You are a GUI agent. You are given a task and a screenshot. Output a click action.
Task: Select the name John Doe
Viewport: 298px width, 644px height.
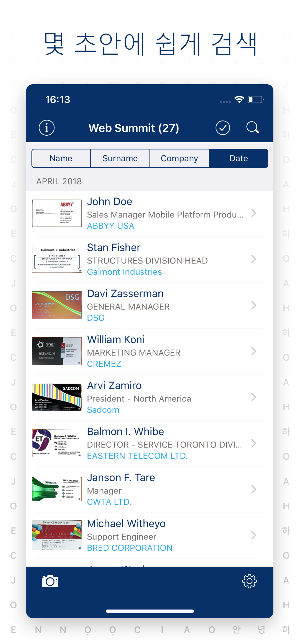click(x=109, y=201)
